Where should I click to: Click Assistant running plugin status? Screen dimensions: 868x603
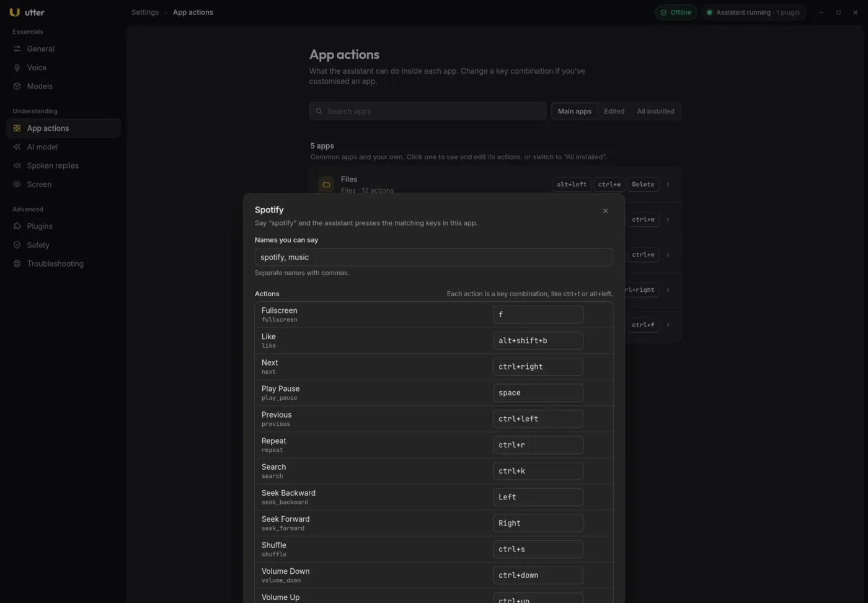point(753,12)
